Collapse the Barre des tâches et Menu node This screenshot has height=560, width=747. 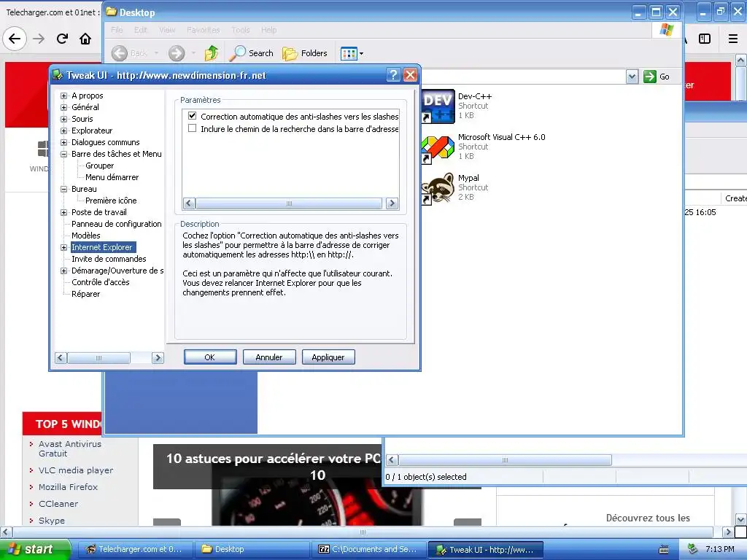(x=64, y=154)
